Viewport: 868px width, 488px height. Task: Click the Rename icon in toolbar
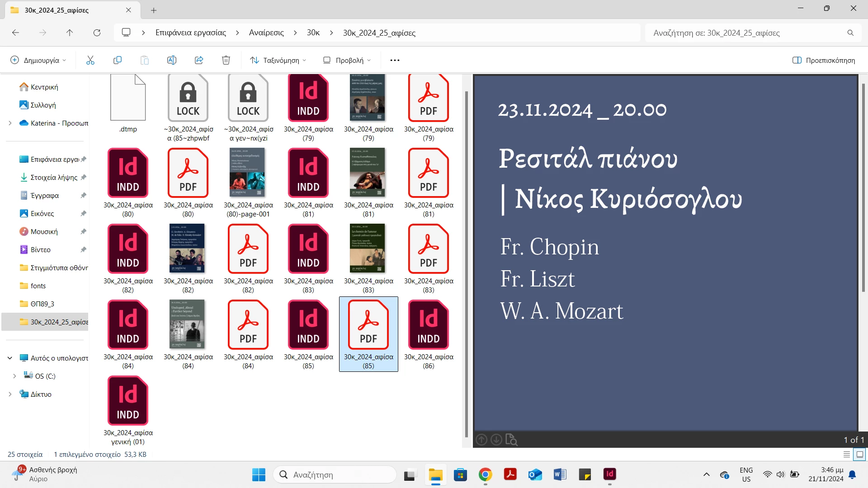click(172, 60)
